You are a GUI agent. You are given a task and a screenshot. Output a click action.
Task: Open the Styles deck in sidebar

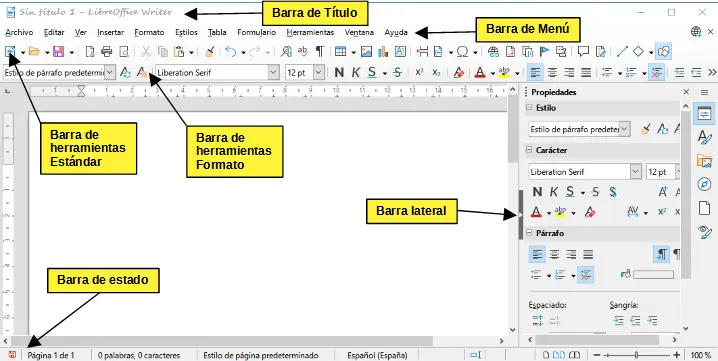pos(704,137)
